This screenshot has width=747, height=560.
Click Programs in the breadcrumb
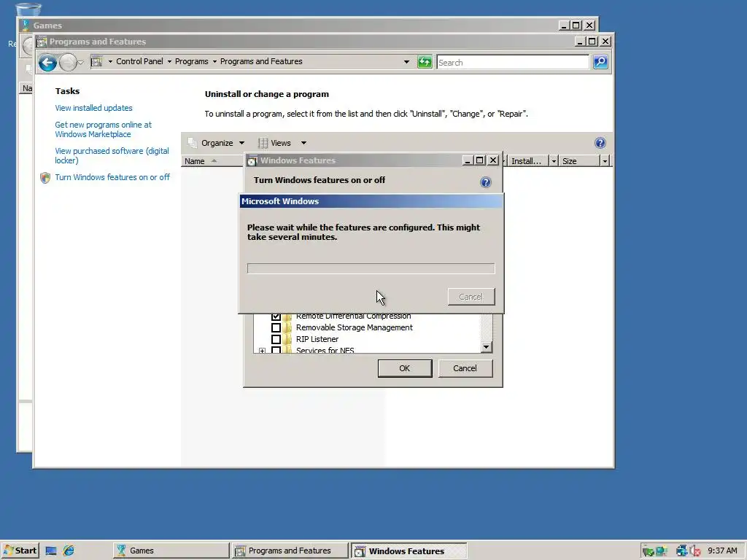pyautogui.click(x=192, y=61)
